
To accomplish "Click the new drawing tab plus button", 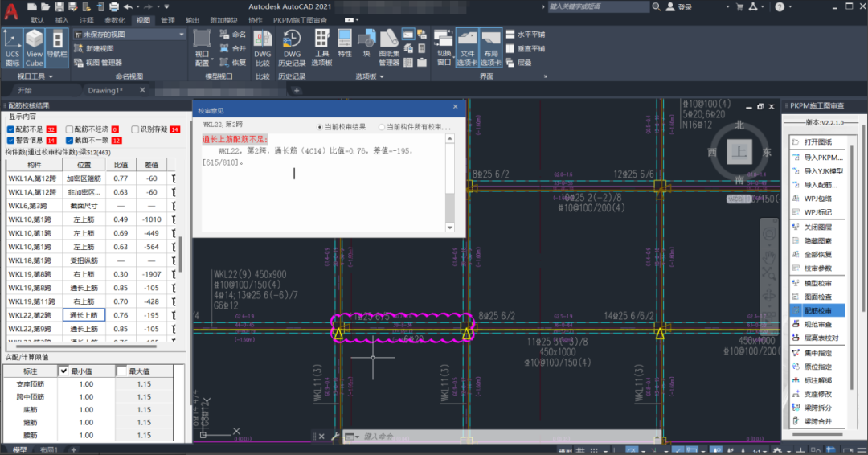I will 297,90.
